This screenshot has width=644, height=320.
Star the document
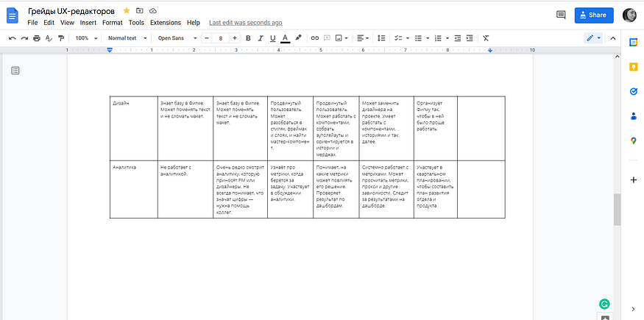127,10
